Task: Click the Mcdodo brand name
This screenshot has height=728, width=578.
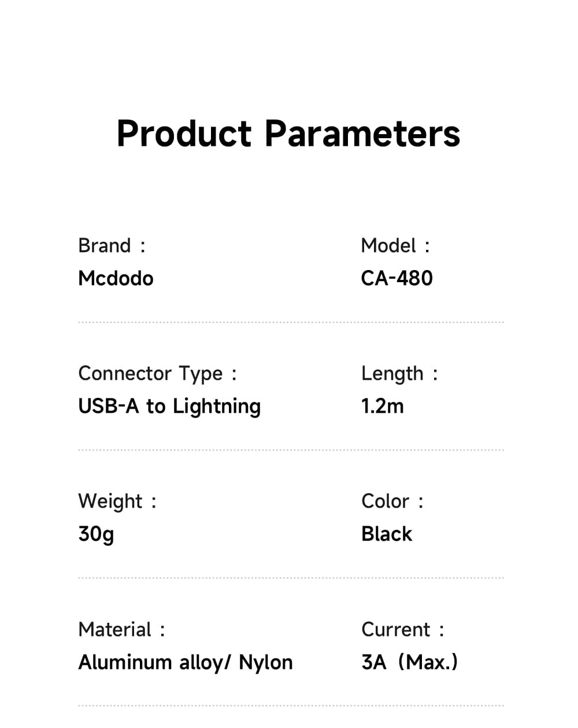Action: click(x=116, y=279)
